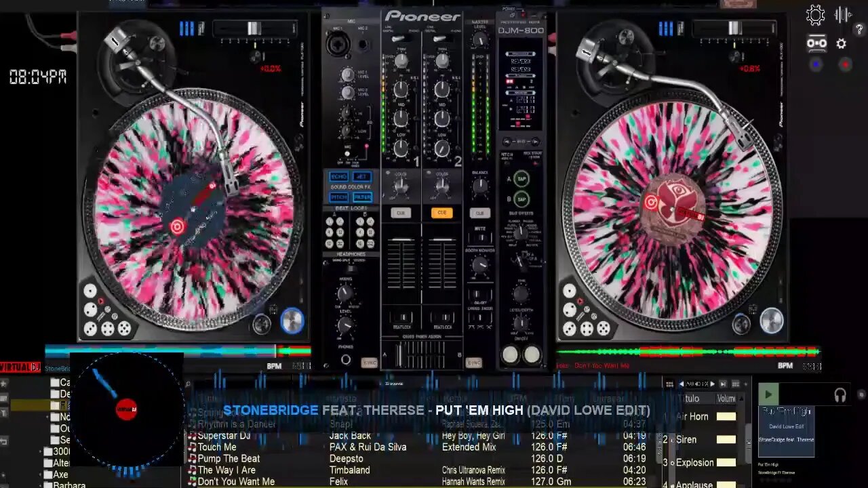Click the VirtualDJ logo above folder list
This screenshot has height=488, width=868.
click(20, 367)
